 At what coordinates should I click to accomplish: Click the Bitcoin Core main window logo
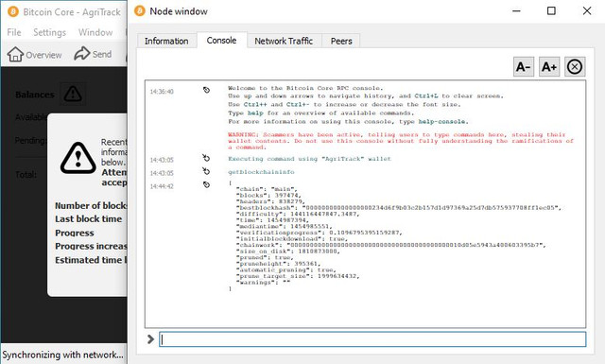click(x=13, y=12)
